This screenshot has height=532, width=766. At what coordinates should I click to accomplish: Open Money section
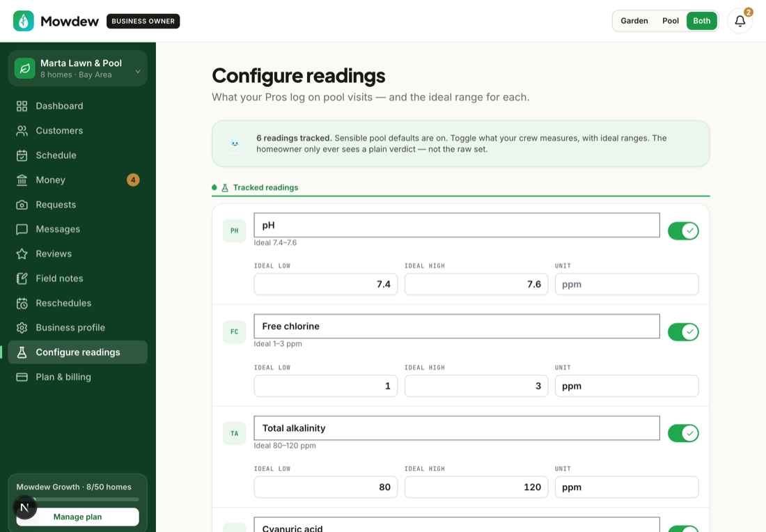pos(78,180)
